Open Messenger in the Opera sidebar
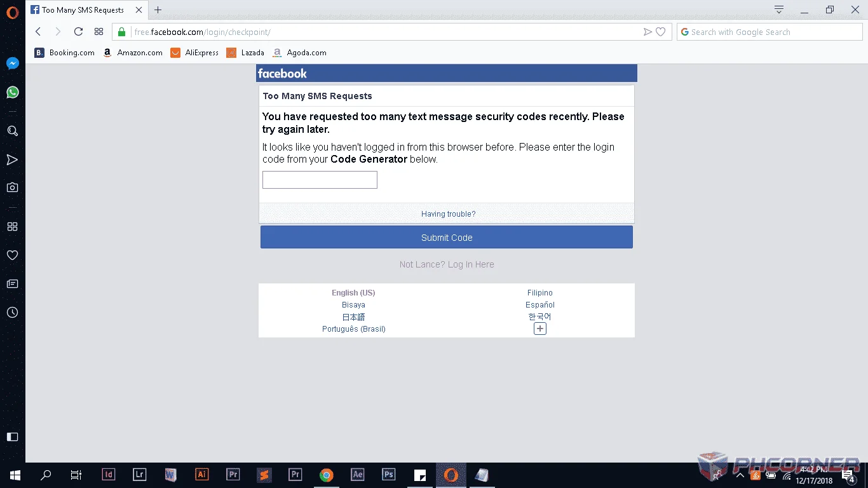Screen dimensions: 868x488 pos(12,64)
